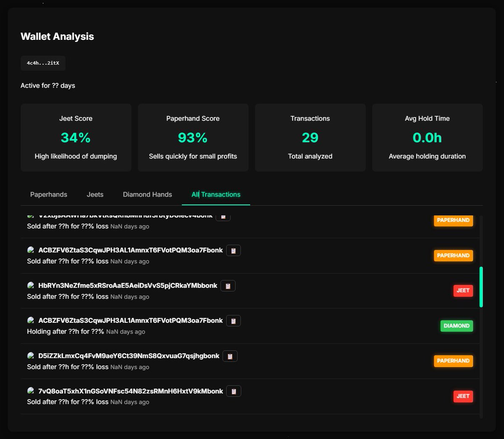Switch to the Paperhands tab
504x439 pixels.
tap(48, 194)
